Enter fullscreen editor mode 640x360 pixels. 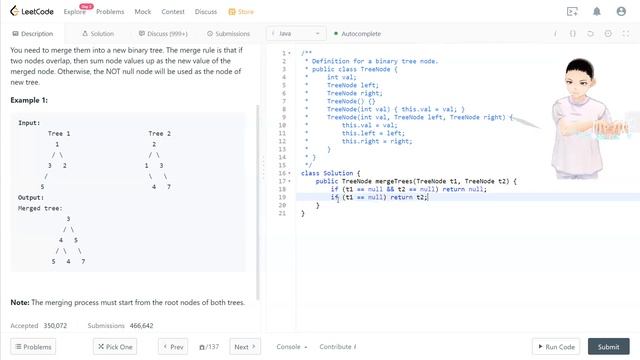click(626, 34)
